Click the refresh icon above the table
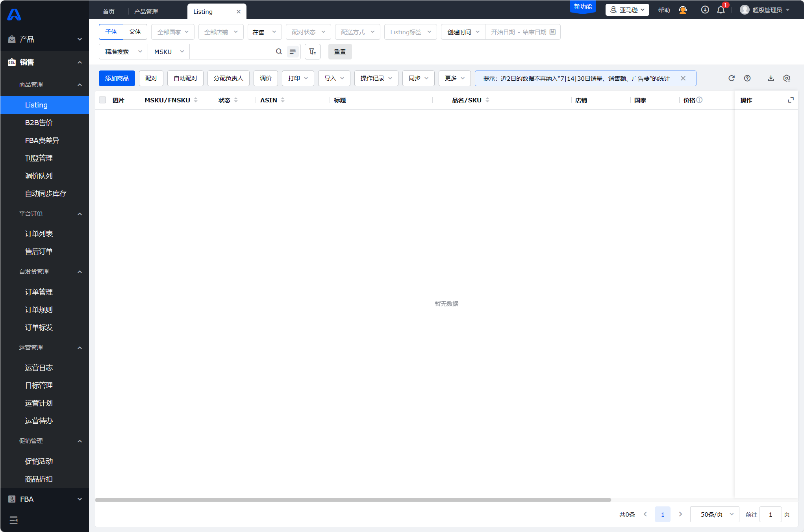This screenshot has height=532, width=804. coord(731,78)
